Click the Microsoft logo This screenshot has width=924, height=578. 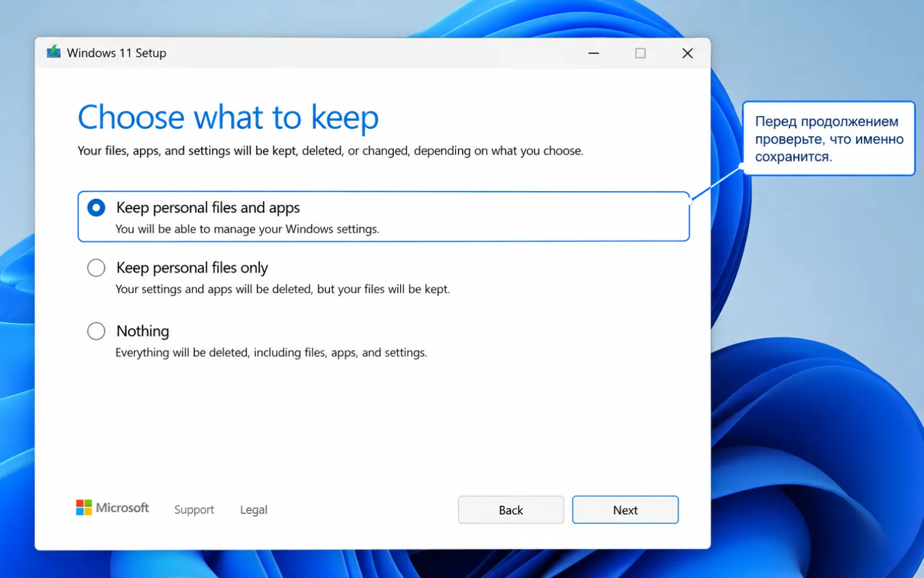coord(113,508)
